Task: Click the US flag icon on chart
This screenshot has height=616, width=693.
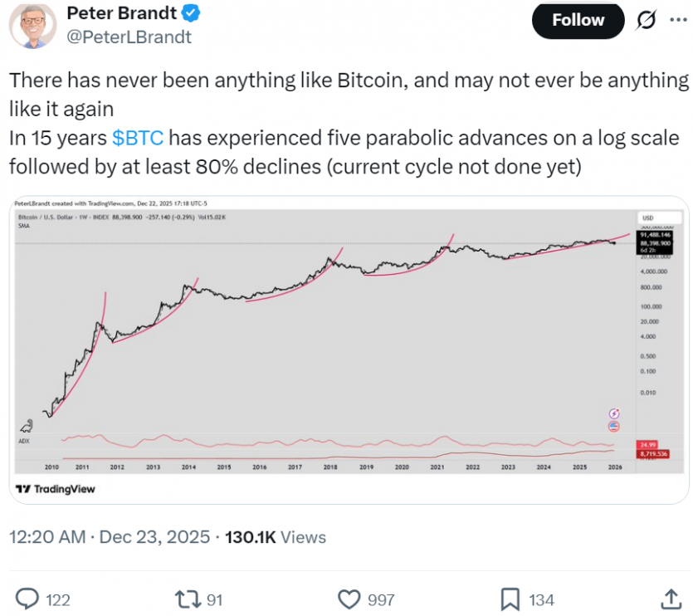Action: click(x=615, y=426)
